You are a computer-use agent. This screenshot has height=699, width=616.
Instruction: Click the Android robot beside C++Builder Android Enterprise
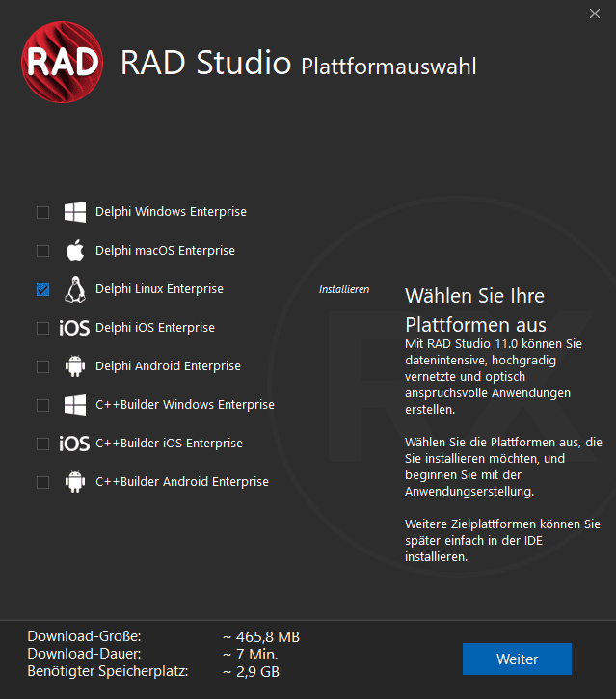coord(75,482)
